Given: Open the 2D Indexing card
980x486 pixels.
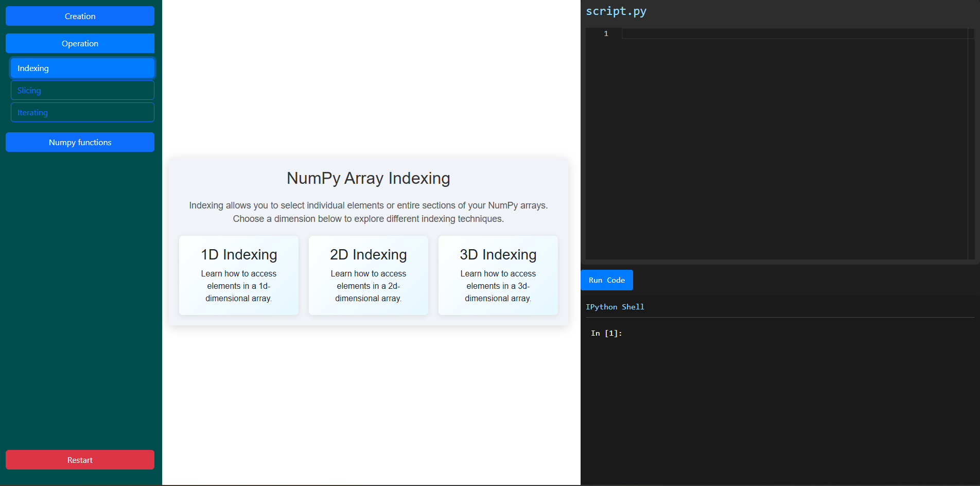Looking at the screenshot, I should coord(369,275).
